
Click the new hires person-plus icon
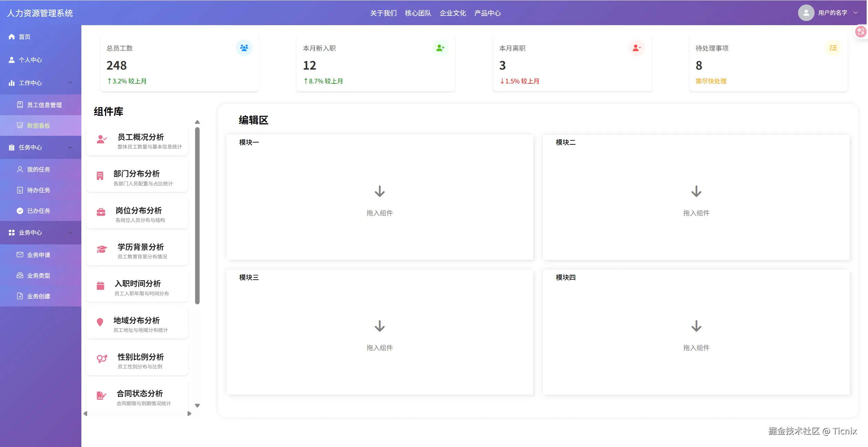[x=440, y=48]
